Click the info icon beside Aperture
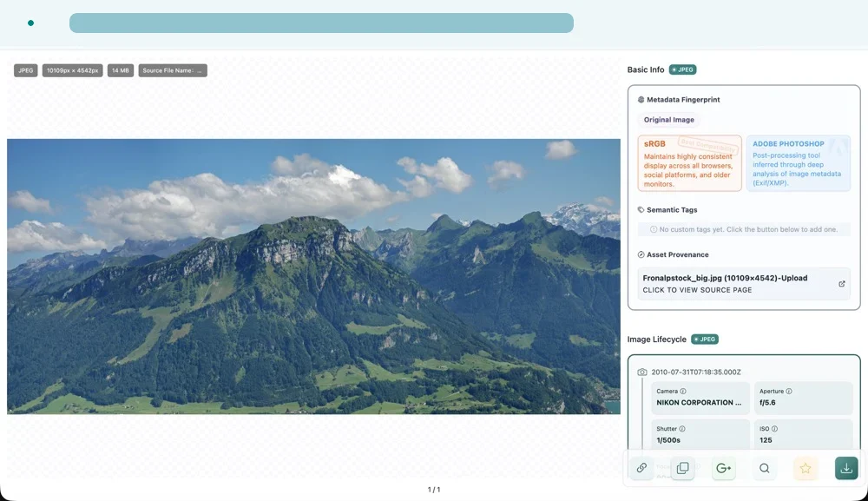The height and width of the screenshot is (501, 868). point(789,391)
